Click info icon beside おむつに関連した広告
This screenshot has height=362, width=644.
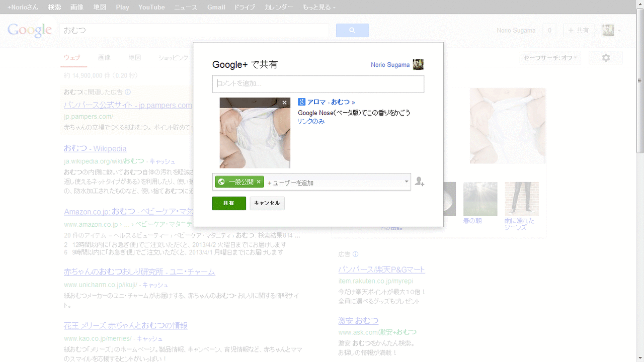pos(128,92)
